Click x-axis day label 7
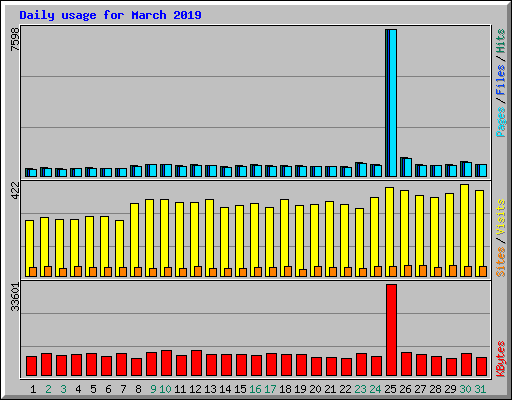 pos(123,389)
